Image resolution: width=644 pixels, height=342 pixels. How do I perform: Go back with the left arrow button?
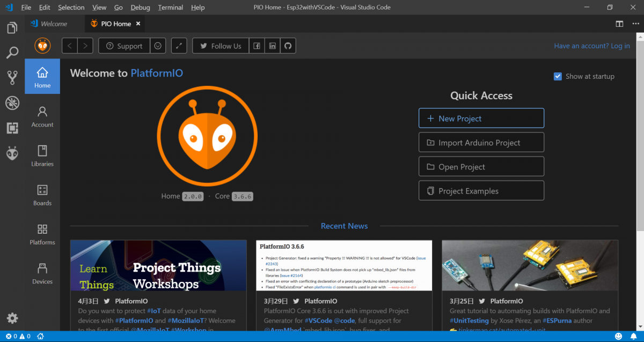[70, 46]
